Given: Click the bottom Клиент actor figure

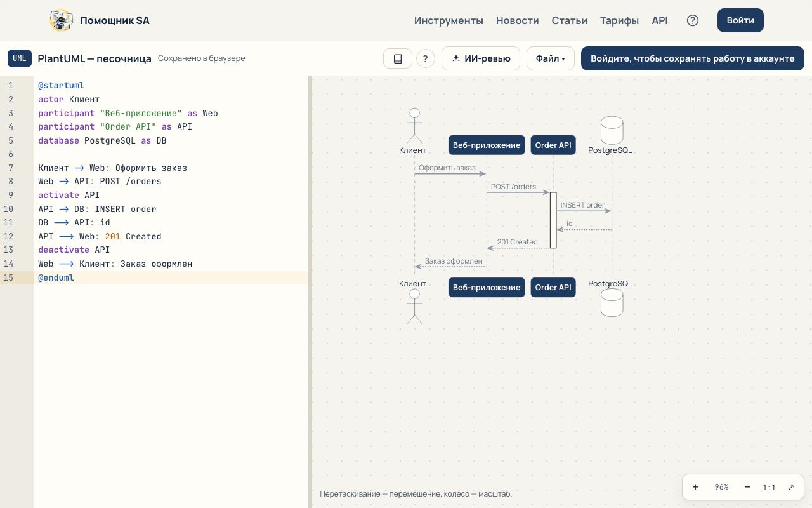Looking at the screenshot, I should point(414,307).
